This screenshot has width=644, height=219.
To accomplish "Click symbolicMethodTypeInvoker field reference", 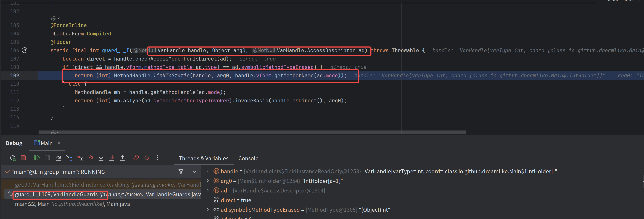I will pos(191,101).
